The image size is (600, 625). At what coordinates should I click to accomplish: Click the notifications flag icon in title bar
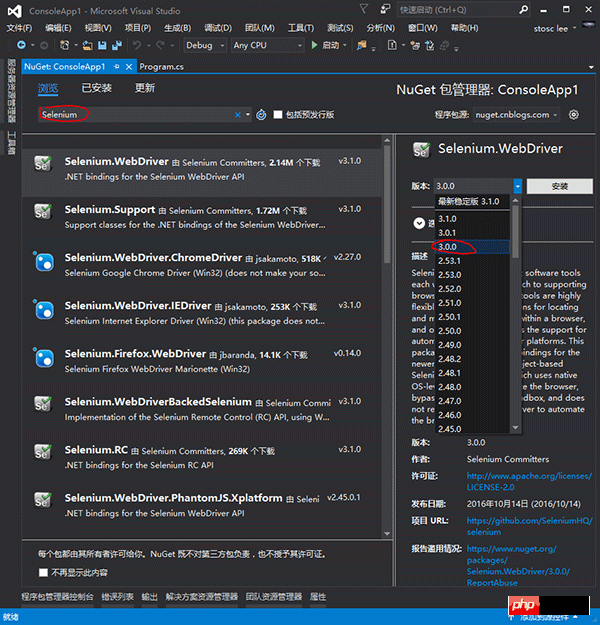pyautogui.click(x=364, y=9)
